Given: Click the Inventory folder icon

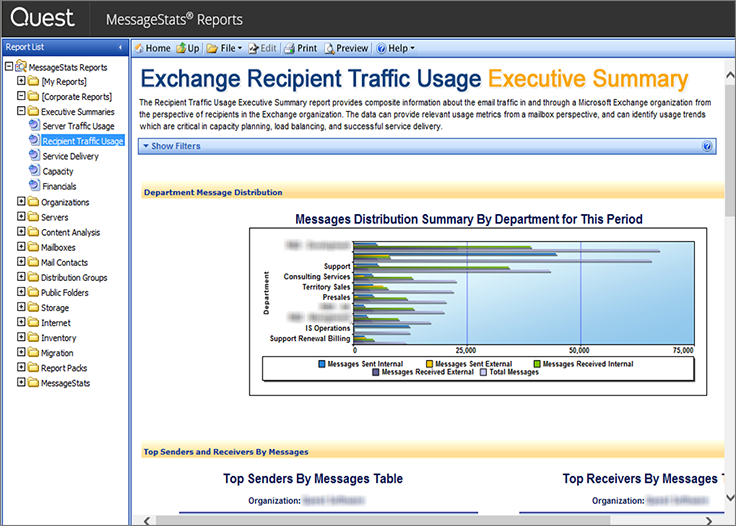Looking at the screenshot, I should pyautogui.click(x=33, y=337).
